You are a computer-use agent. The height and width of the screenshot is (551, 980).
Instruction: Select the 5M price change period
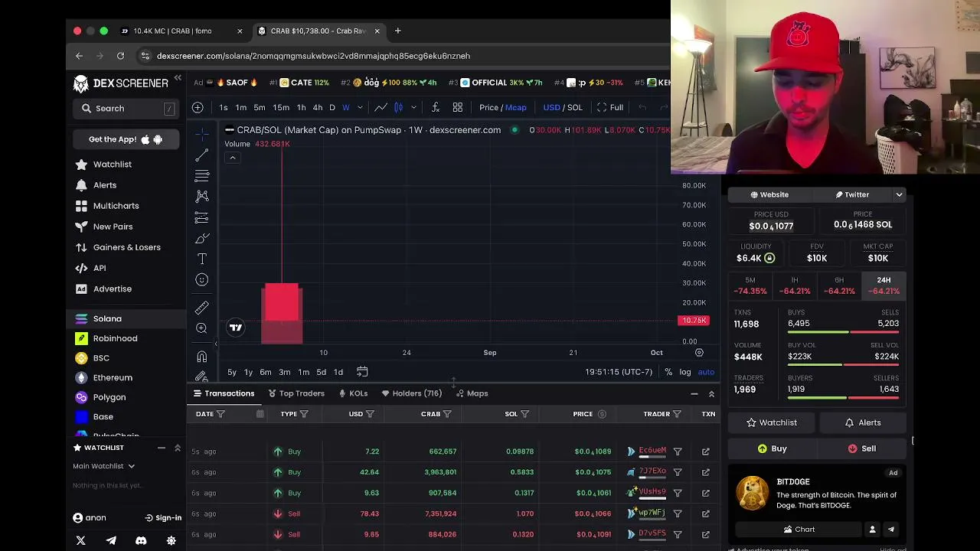coord(750,286)
